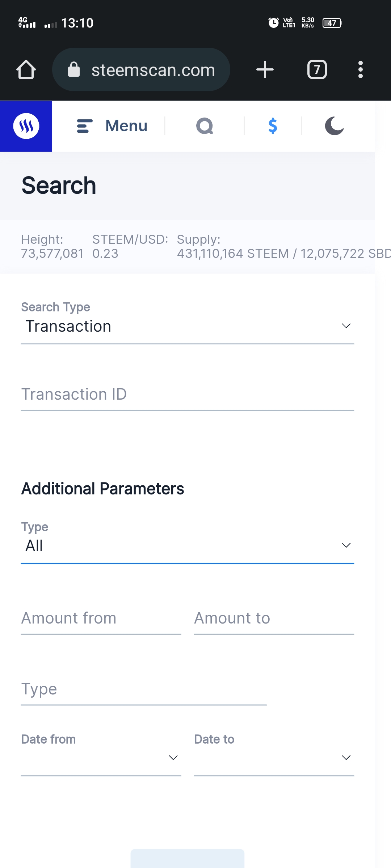Click the Amount from field
This screenshot has width=391, height=868.
[101, 618]
